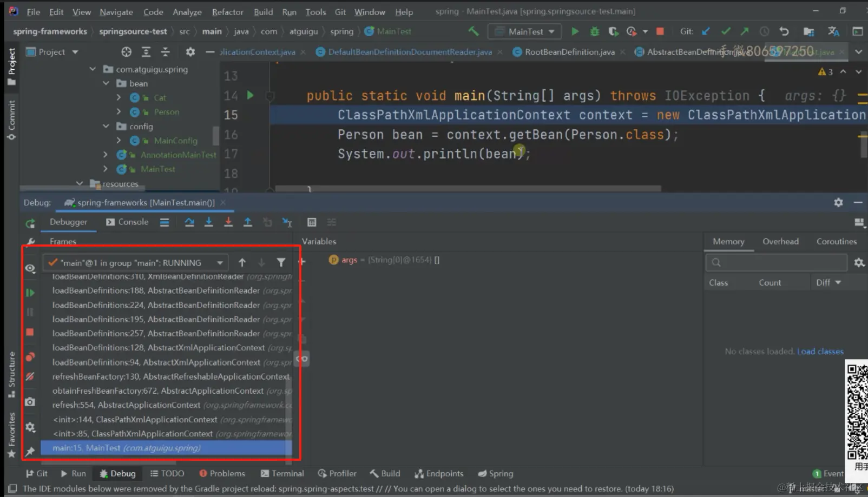Select the Person class in project tree
Viewport: 868px width, 497px height.
pos(166,112)
